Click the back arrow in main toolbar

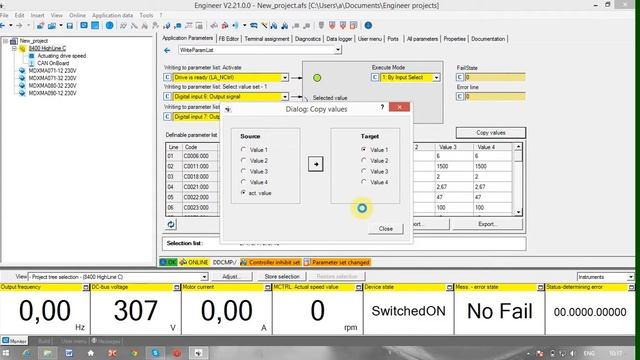(x=3, y=26)
